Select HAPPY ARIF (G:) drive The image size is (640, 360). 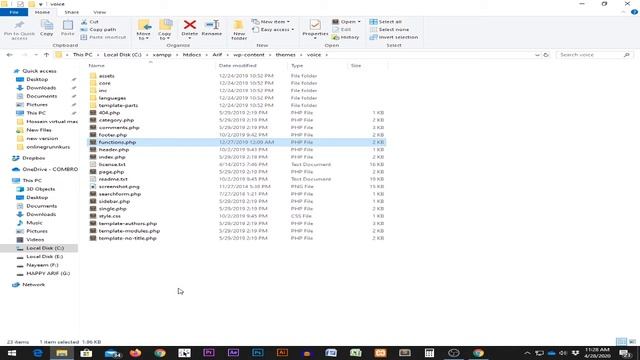pos(48,273)
